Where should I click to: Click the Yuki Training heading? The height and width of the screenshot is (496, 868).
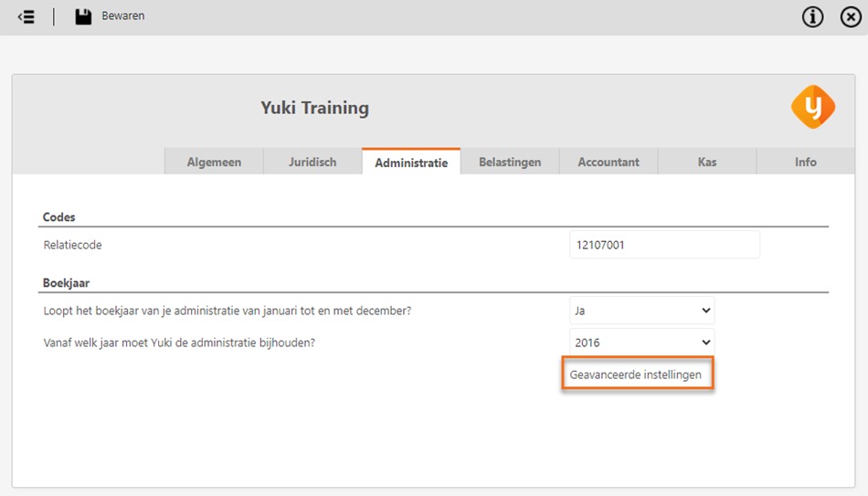tap(314, 108)
